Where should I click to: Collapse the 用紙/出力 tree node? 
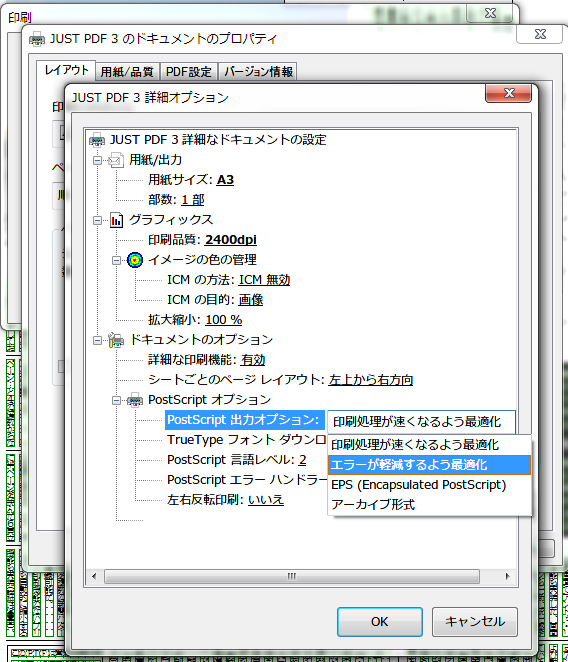pyautogui.click(x=97, y=160)
